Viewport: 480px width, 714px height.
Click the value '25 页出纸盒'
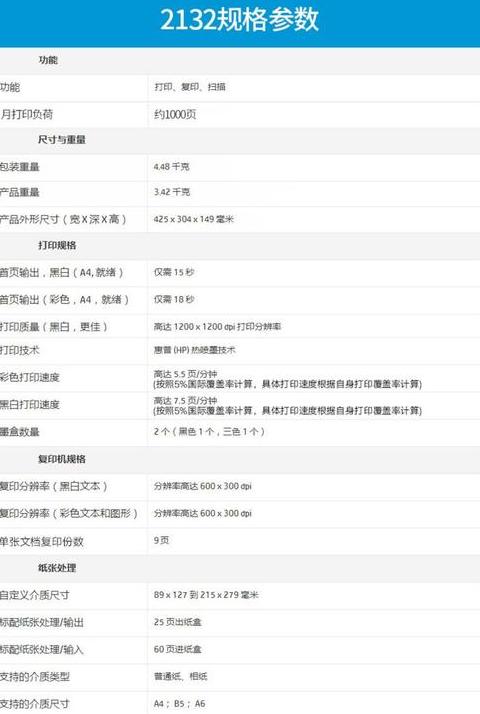pyautogui.click(x=178, y=622)
